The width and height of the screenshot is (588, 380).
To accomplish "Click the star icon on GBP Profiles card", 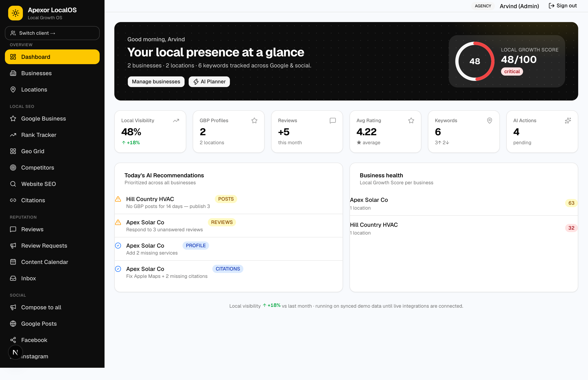I will tap(254, 120).
